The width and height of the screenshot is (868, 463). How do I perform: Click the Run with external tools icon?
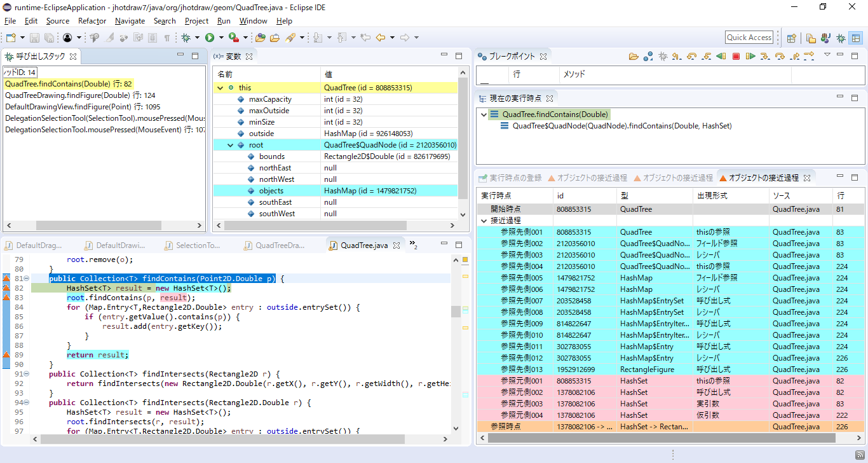point(233,38)
